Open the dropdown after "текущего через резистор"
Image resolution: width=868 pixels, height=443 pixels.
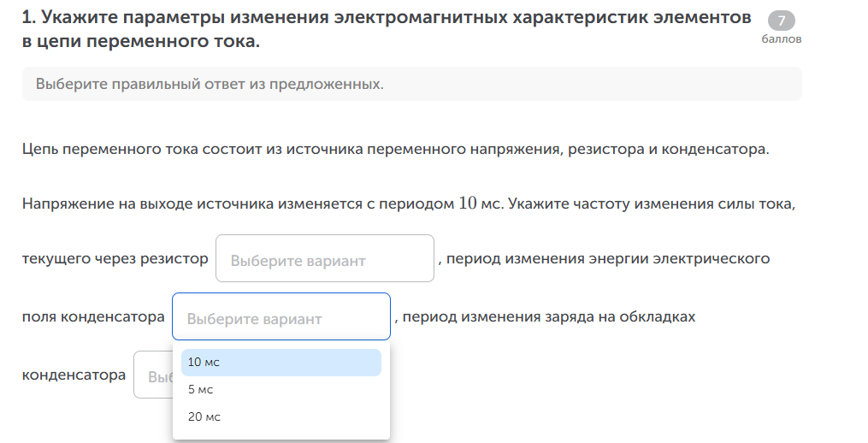click(324, 259)
